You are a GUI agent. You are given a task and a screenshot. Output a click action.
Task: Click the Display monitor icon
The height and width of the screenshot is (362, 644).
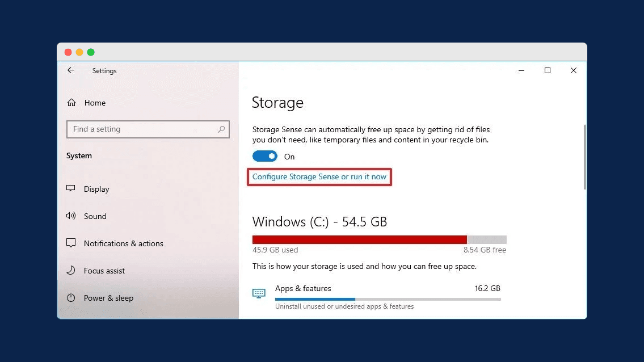coord(71,189)
